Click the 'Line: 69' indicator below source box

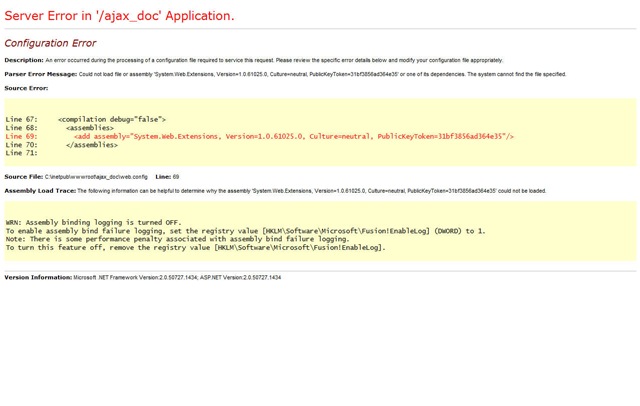click(x=167, y=176)
